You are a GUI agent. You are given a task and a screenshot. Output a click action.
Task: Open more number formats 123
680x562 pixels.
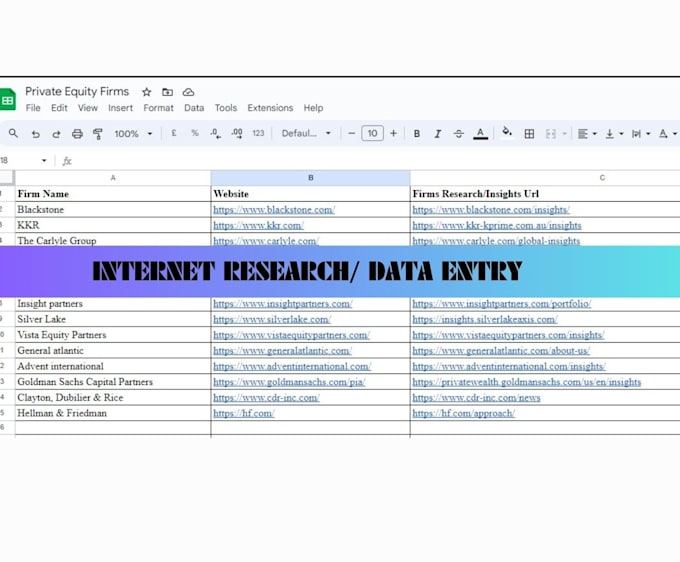pos(258,133)
